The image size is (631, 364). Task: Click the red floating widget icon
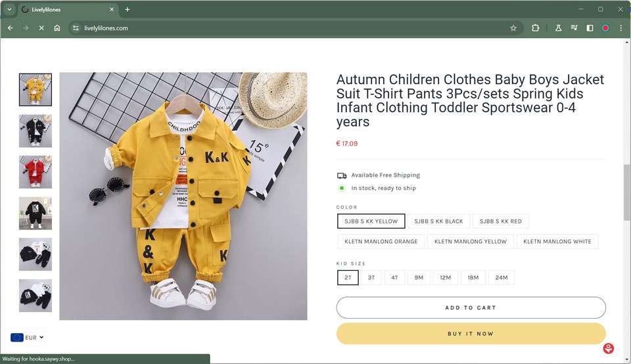tap(609, 348)
